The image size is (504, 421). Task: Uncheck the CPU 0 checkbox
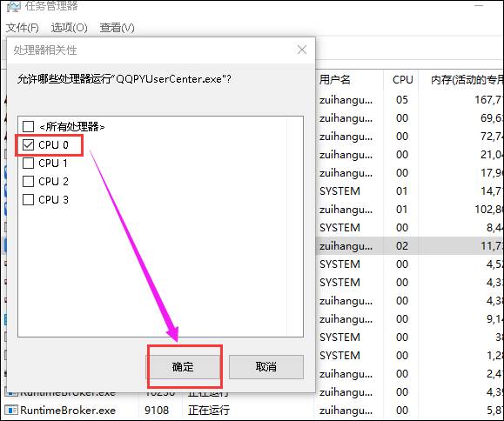28,145
